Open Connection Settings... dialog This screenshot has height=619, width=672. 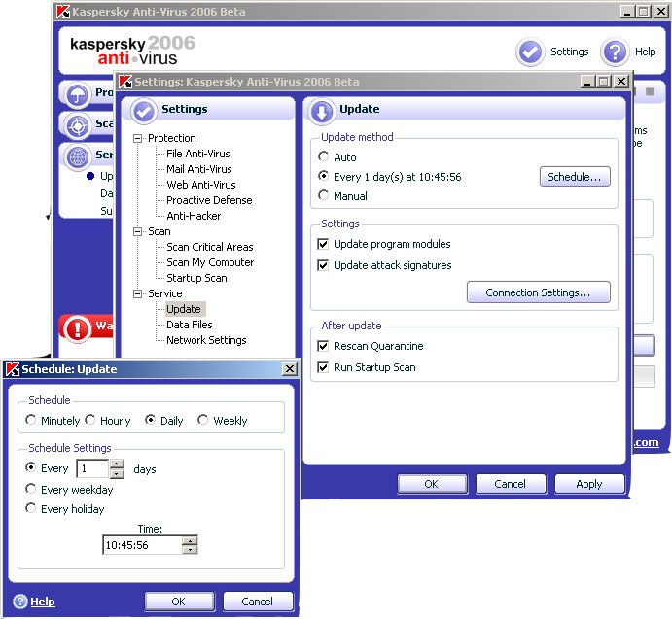point(539,292)
